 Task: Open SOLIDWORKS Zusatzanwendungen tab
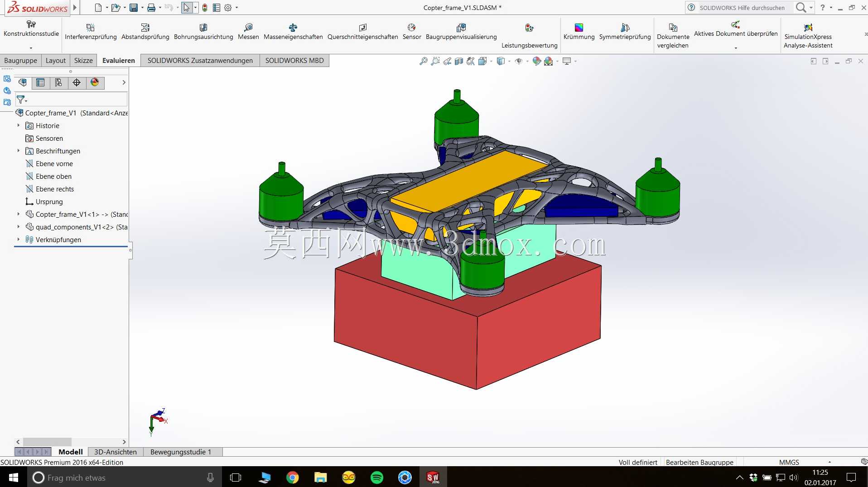pos(200,61)
